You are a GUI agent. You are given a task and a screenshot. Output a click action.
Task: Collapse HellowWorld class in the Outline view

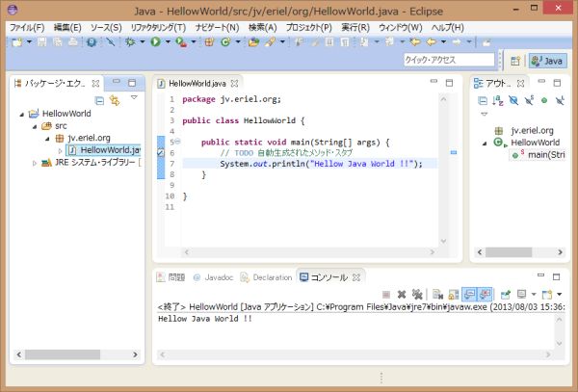click(x=485, y=144)
